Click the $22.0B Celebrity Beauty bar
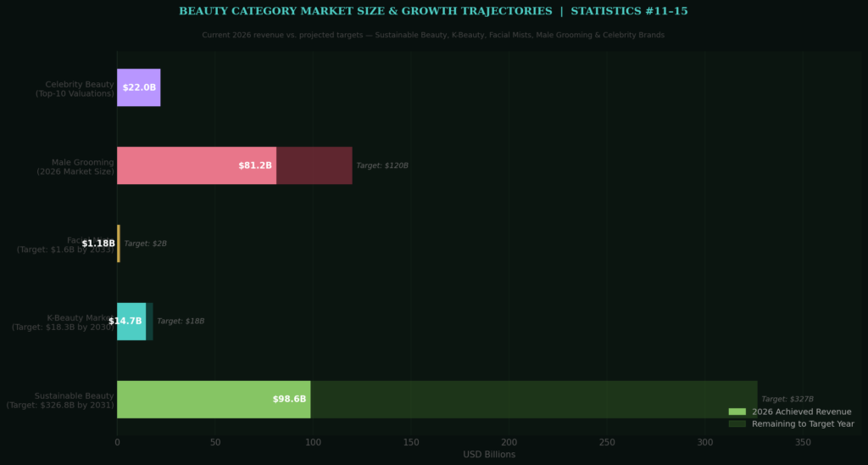 138,87
